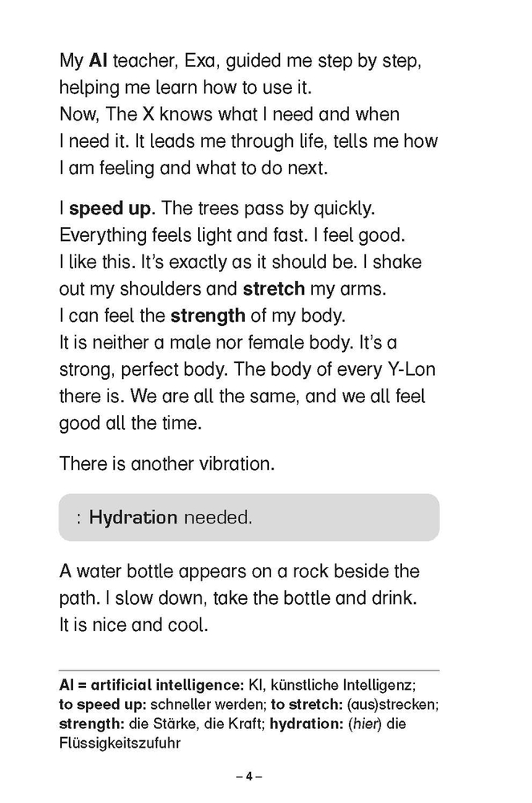The image size is (532, 803).
Task: Click the page number 4 at the bottom
Action: pos(250,777)
